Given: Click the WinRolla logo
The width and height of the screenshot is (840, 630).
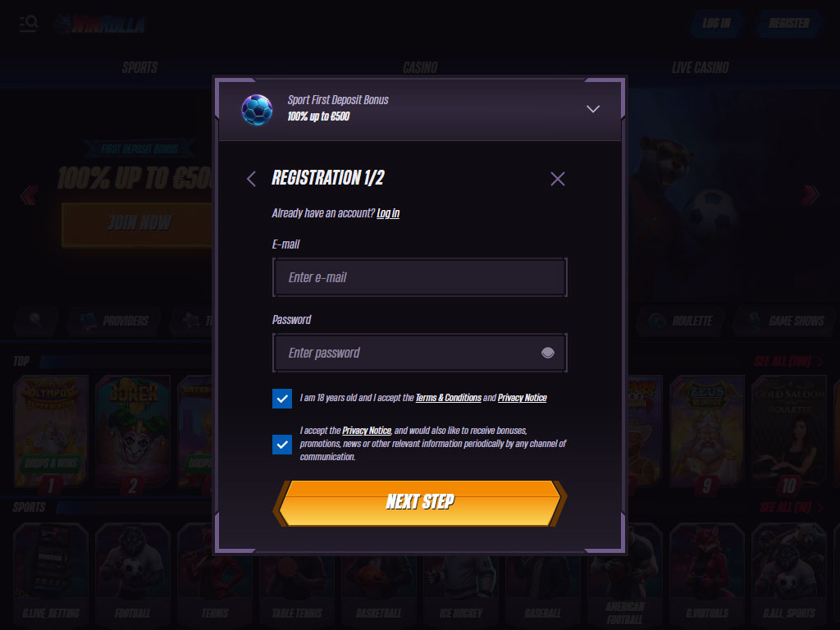Looking at the screenshot, I should 100,24.
